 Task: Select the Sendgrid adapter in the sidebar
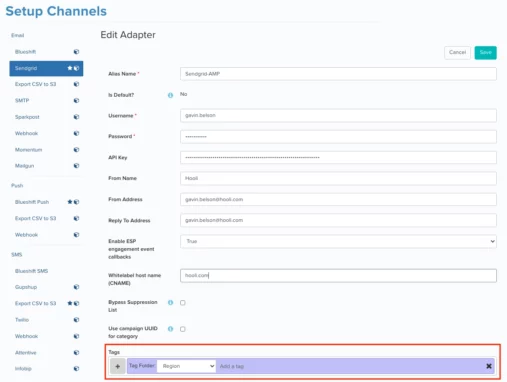click(46, 68)
